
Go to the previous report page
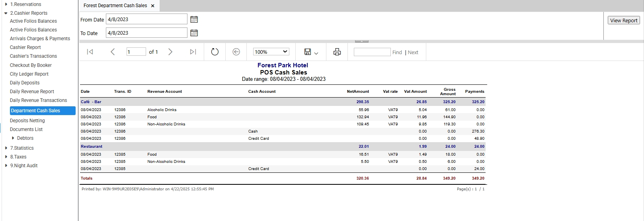(113, 52)
